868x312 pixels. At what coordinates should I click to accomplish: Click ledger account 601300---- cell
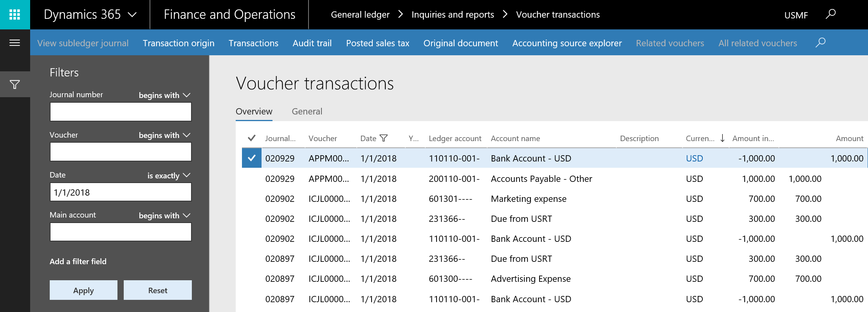click(451, 278)
